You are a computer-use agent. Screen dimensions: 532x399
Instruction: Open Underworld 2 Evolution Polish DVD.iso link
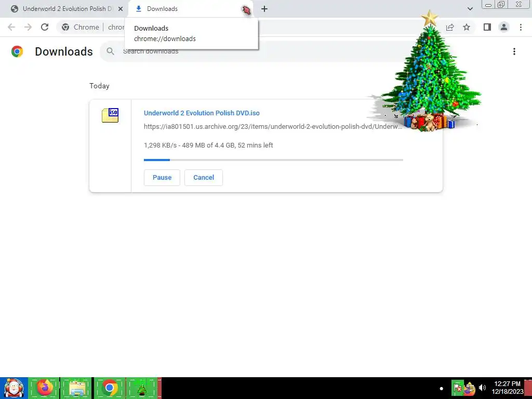point(202,113)
